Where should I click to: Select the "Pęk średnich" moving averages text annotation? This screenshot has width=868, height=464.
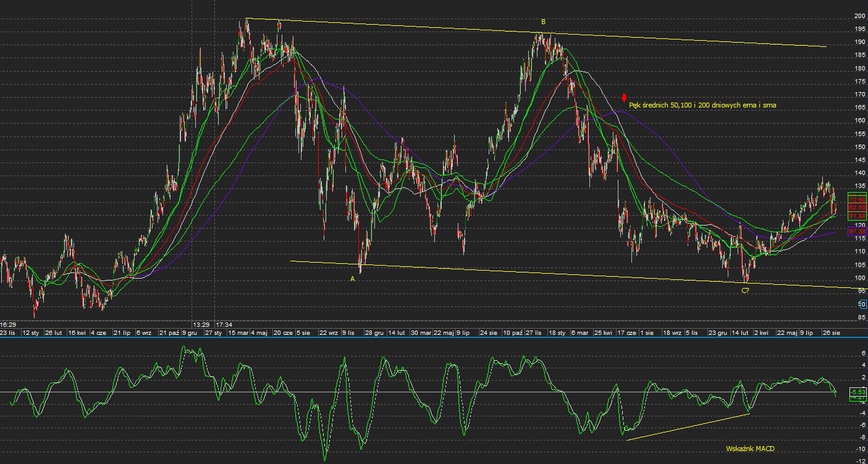tap(702, 106)
